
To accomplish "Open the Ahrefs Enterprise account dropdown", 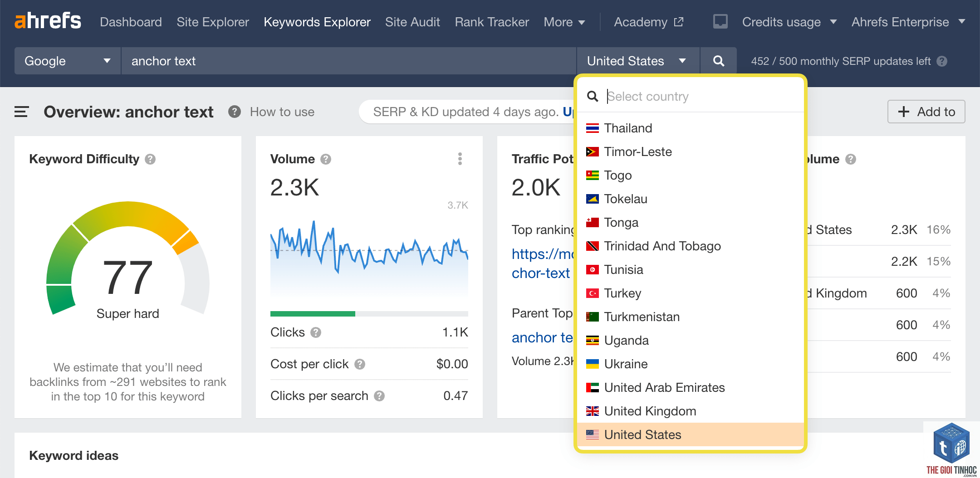I will (908, 22).
